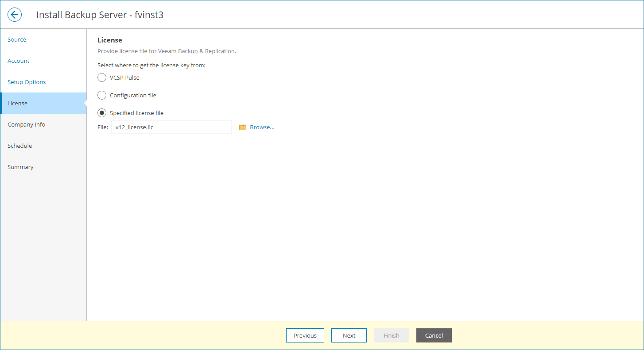Navigate to the Setup Options step

27,82
